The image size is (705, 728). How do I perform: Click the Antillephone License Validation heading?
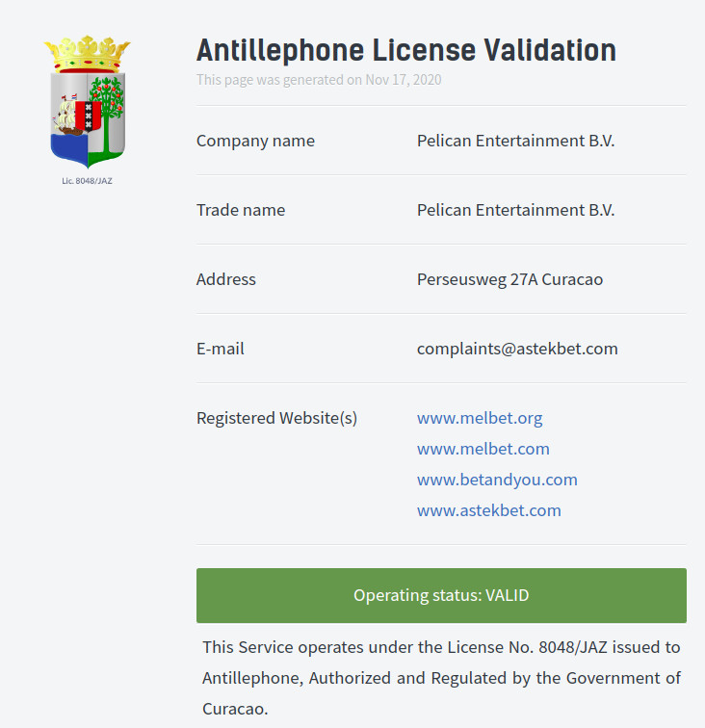(406, 50)
